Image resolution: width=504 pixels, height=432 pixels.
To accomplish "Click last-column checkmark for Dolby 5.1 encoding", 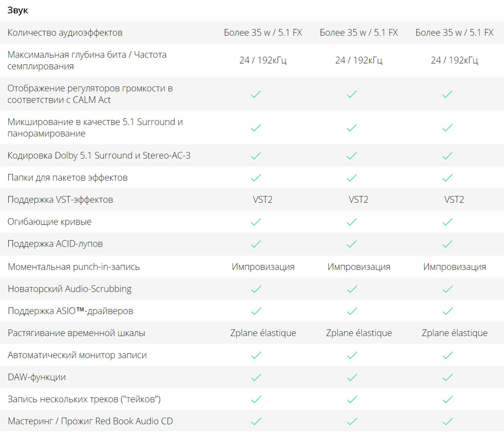I will (448, 156).
